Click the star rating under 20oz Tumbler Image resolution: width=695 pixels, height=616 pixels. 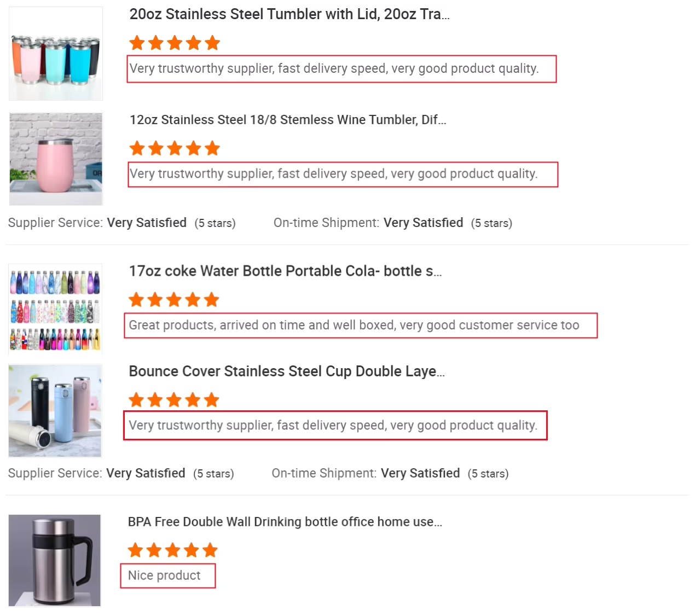click(175, 43)
